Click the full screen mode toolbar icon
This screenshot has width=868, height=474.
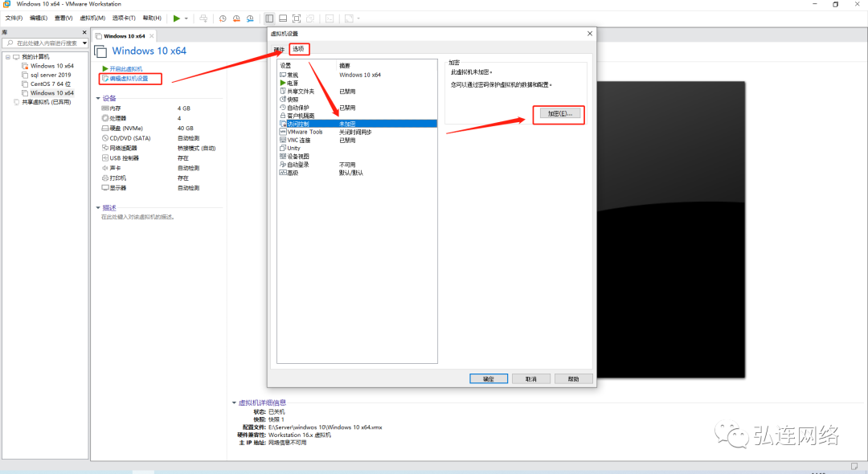click(297, 18)
